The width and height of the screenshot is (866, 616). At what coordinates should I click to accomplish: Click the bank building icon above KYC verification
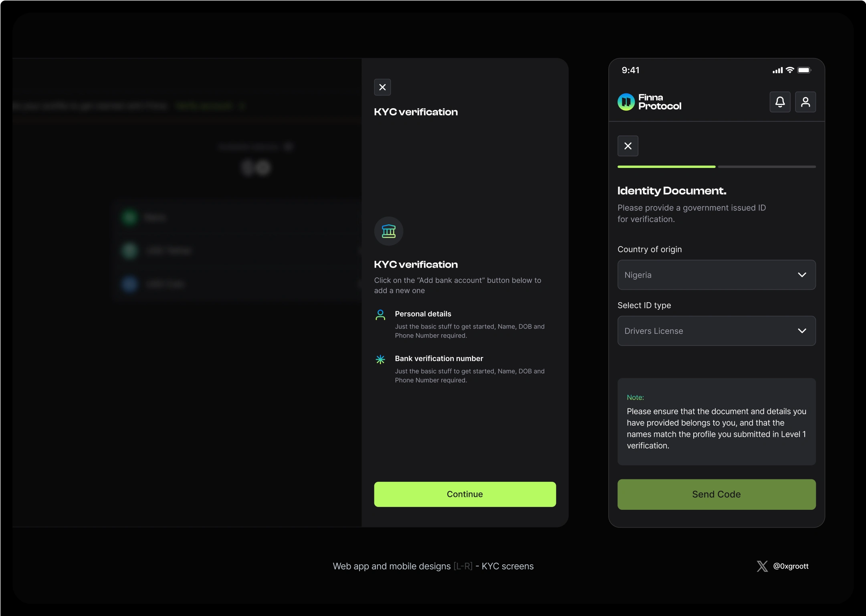[x=388, y=231]
